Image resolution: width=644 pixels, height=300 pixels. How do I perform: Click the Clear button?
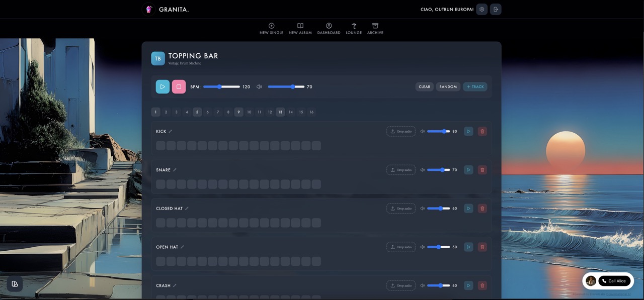tap(424, 87)
